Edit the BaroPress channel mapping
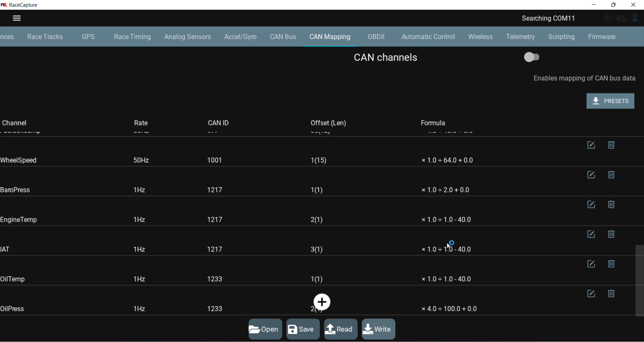Image resolution: width=644 pixels, height=342 pixels. tap(591, 175)
